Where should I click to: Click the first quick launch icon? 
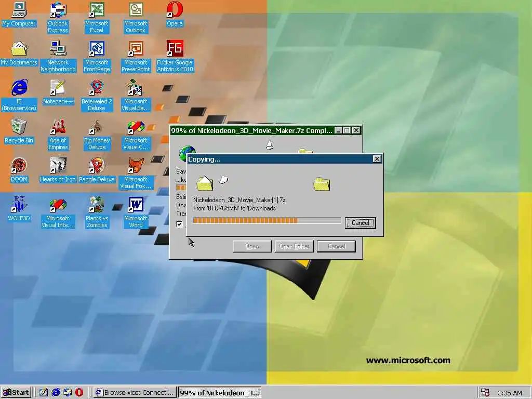coord(44,393)
